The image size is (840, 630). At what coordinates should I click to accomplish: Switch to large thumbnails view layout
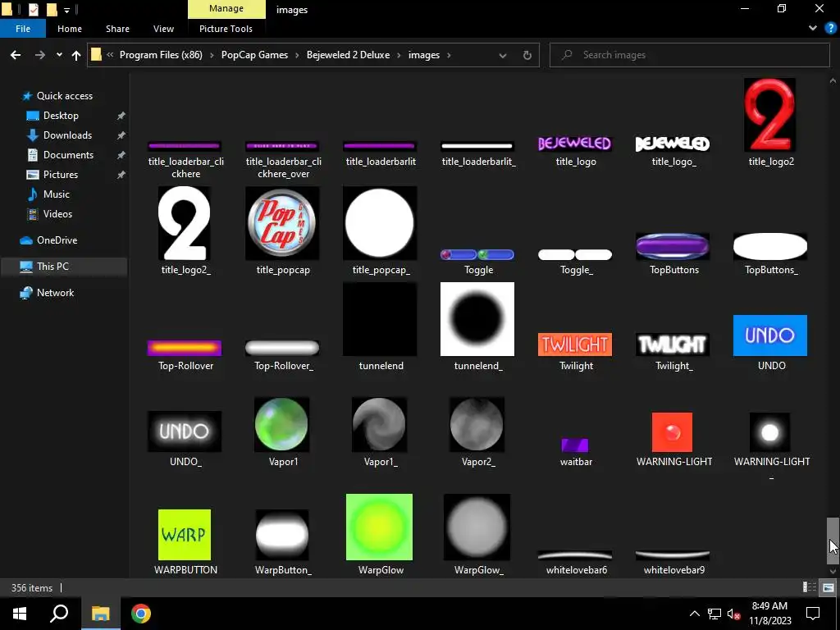(829, 587)
